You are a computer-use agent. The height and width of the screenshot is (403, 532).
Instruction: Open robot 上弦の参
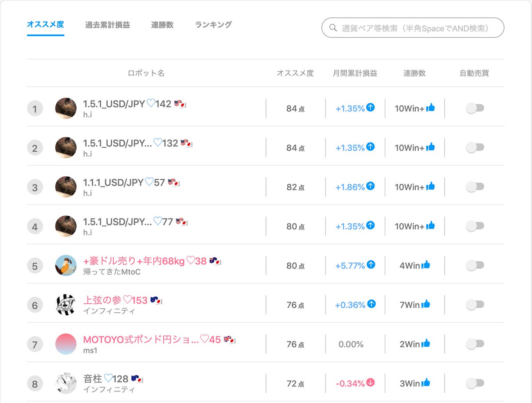click(x=102, y=300)
